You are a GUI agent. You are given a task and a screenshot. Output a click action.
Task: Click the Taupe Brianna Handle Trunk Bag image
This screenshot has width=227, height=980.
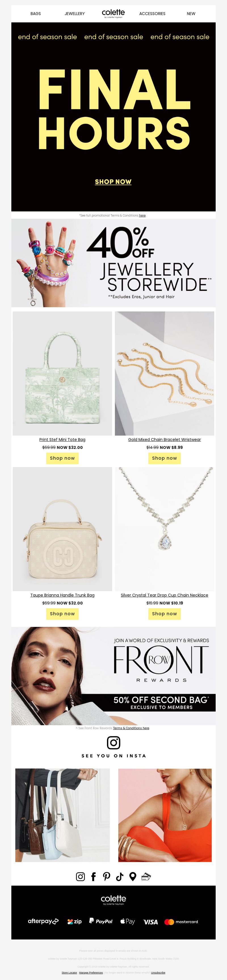point(62,529)
